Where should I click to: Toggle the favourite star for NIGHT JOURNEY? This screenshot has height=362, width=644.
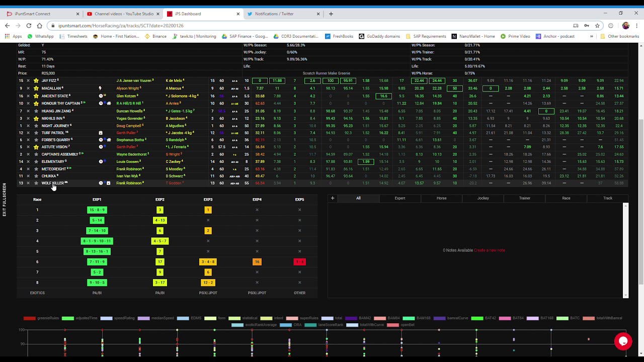(36, 126)
